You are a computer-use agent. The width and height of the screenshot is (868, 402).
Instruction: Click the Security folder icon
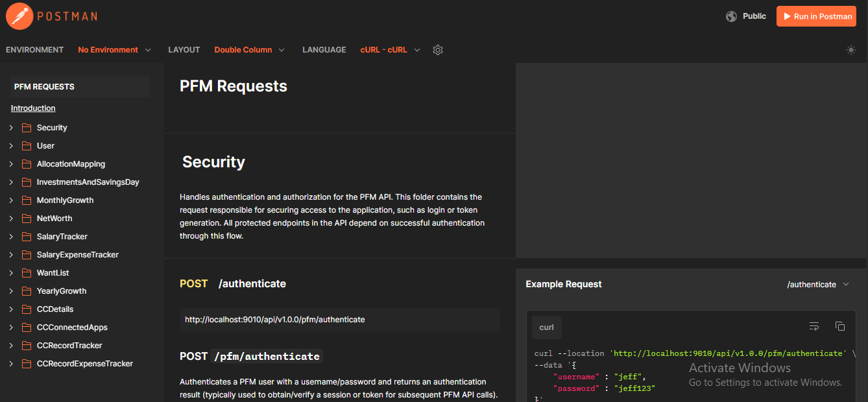(27, 128)
